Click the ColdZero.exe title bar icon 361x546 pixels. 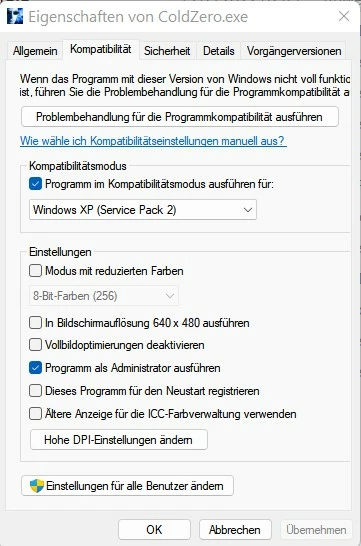tap(15, 16)
